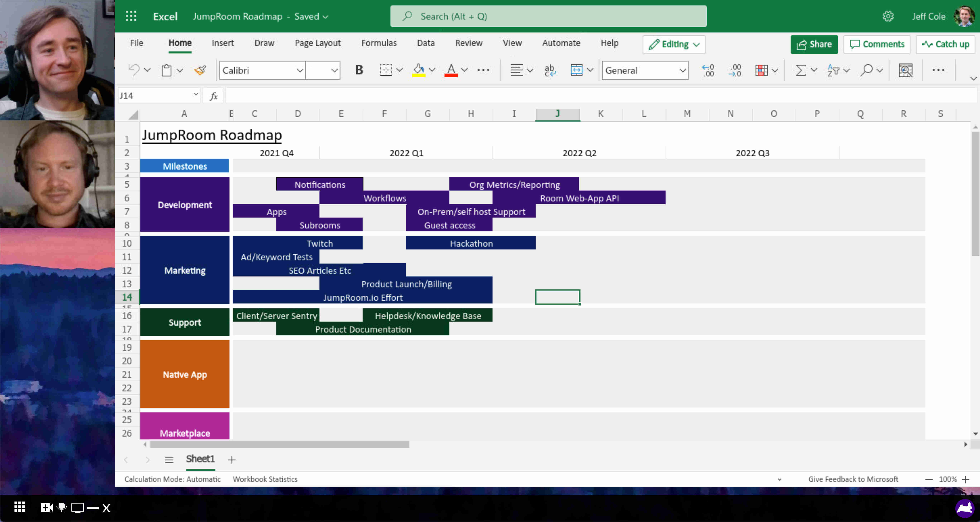Open more font options ellipsis

[483, 70]
